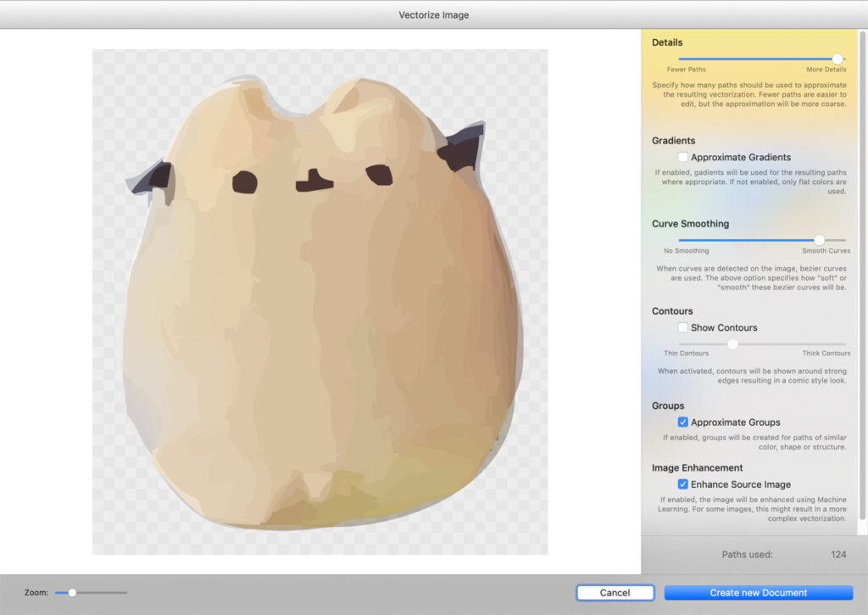Enable the Approximate Gradients checkbox
868x615 pixels.
click(683, 157)
